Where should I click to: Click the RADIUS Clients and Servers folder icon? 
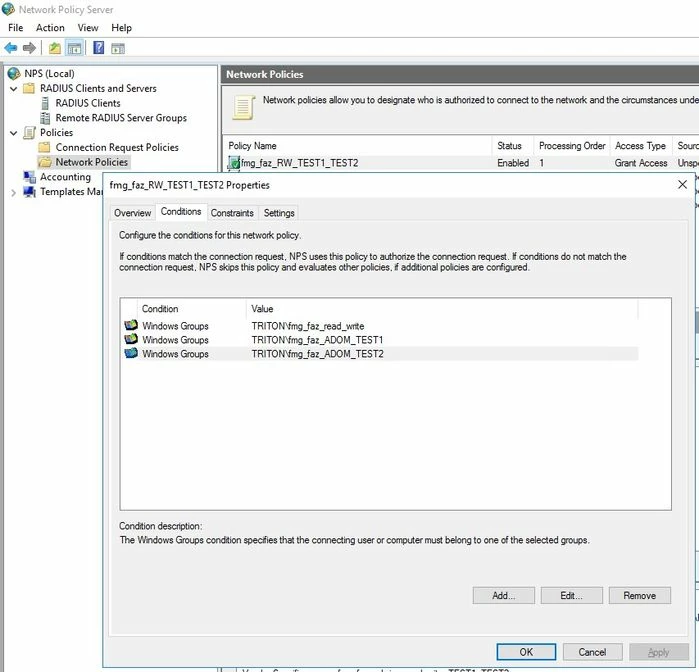[x=29, y=88]
